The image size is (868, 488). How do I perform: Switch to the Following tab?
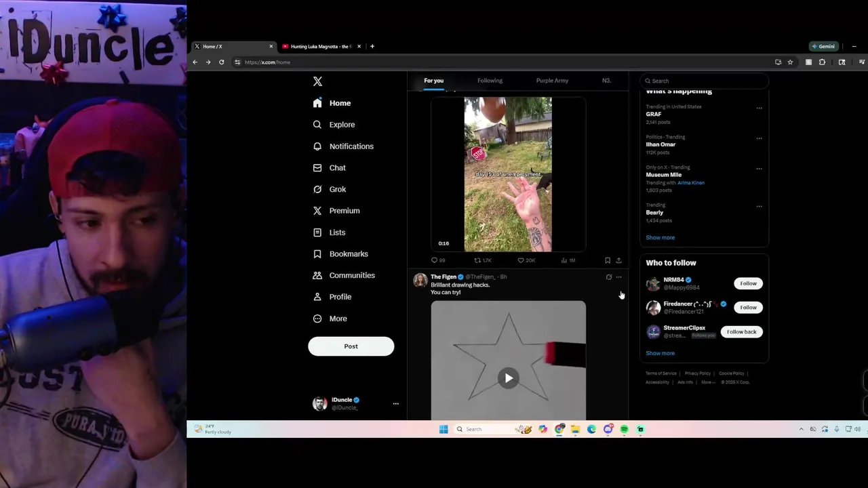[x=490, y=81]
